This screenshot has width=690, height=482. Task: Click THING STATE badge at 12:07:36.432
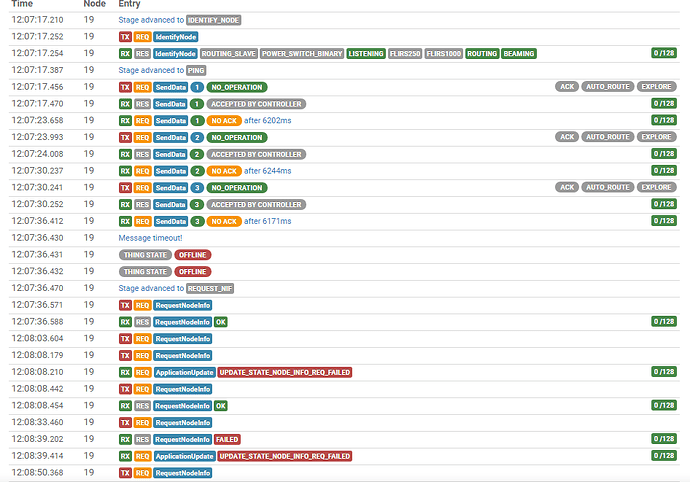click(x=145, y=272)
